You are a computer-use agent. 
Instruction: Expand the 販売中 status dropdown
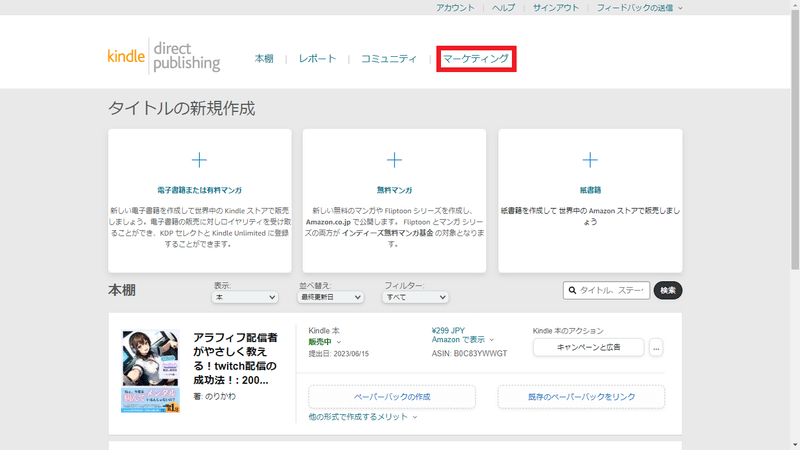click(325, 342)
